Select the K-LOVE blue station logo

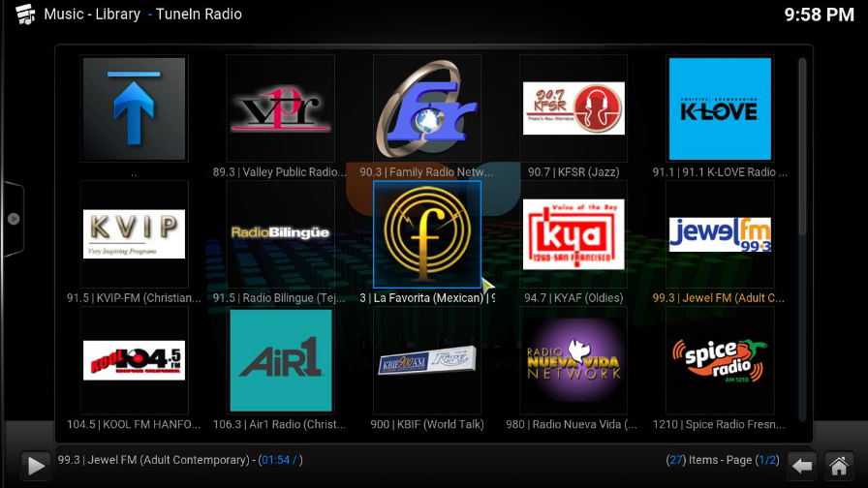720,108
